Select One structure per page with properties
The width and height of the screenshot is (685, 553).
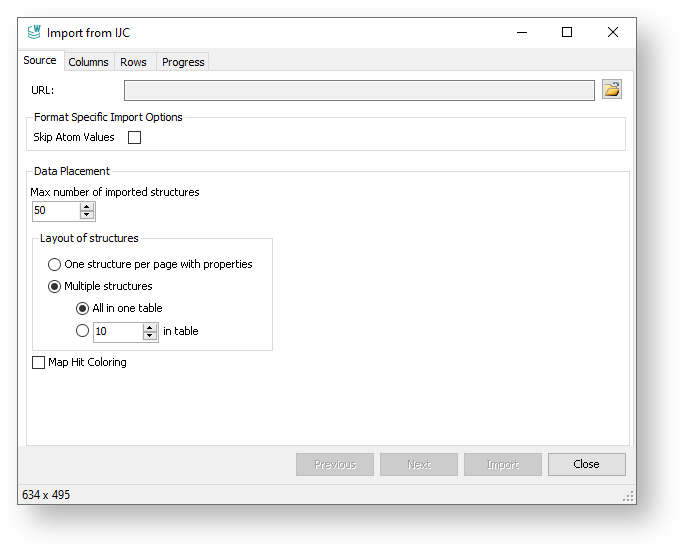point(55,264)
